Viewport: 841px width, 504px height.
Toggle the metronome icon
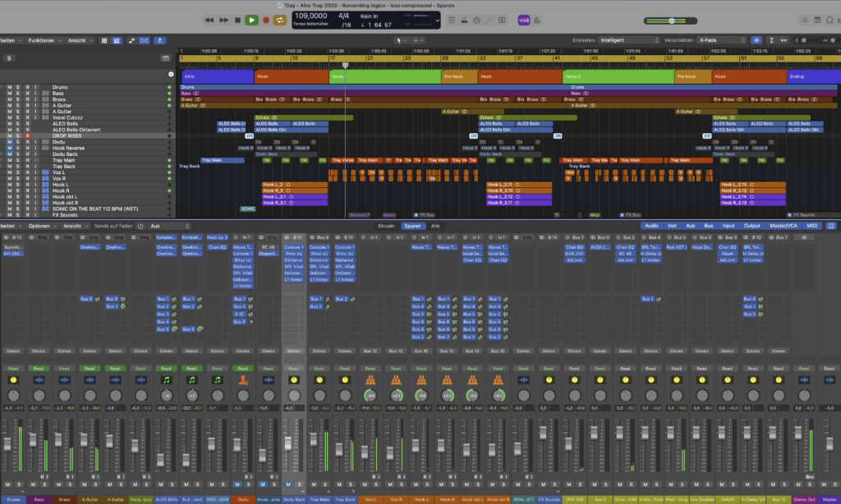537,21
